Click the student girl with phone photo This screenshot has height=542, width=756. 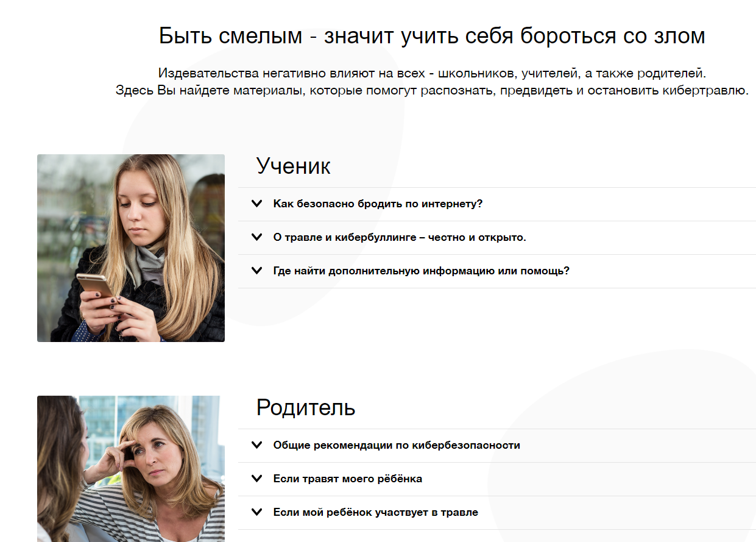coord(131,248)
